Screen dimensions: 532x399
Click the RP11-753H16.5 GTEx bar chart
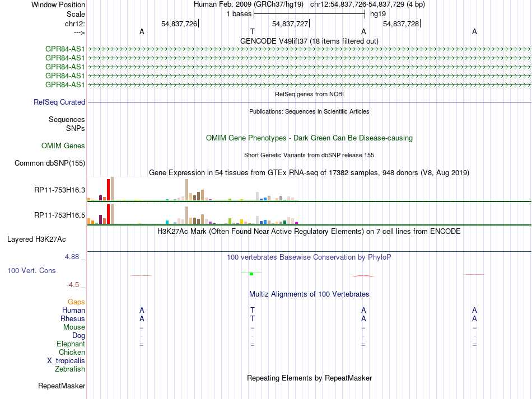point(193,214)
